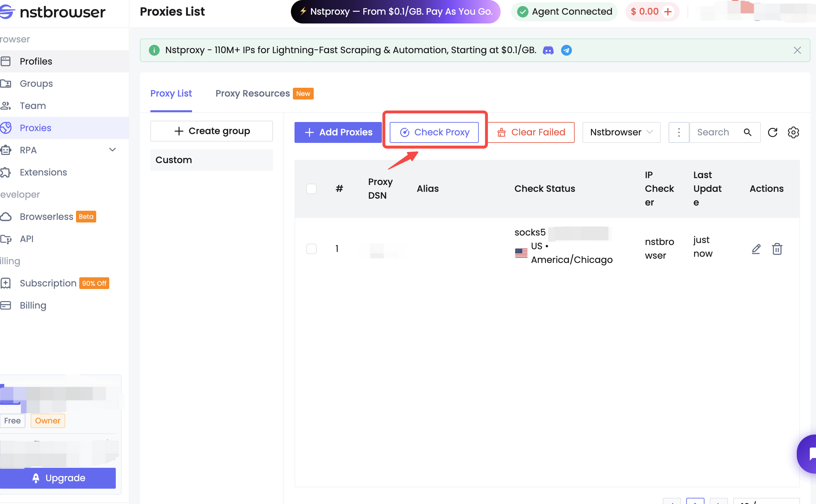Refresh the proxy list

(x=772, y=132)
